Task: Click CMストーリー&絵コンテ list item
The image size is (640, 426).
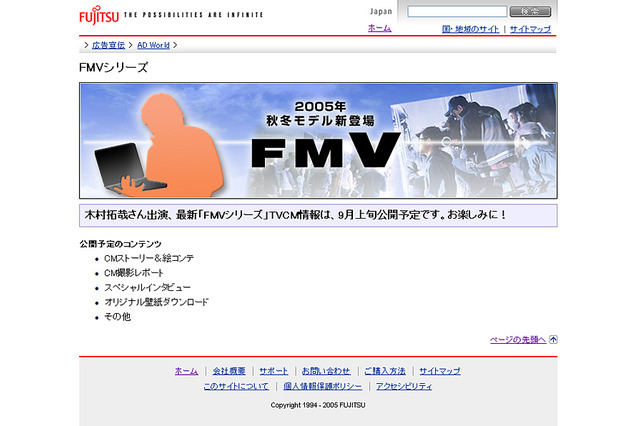Action: [149, 258]
